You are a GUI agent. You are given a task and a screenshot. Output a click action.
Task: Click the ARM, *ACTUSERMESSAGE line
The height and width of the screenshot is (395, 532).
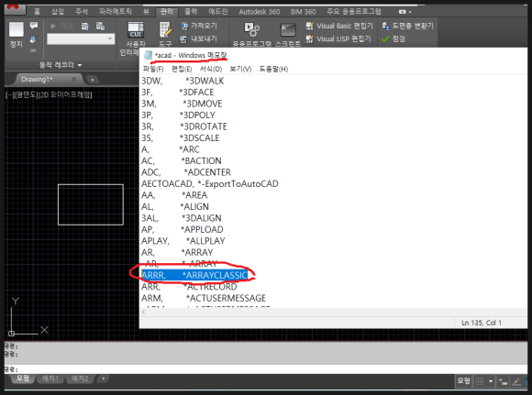point(204,299)
